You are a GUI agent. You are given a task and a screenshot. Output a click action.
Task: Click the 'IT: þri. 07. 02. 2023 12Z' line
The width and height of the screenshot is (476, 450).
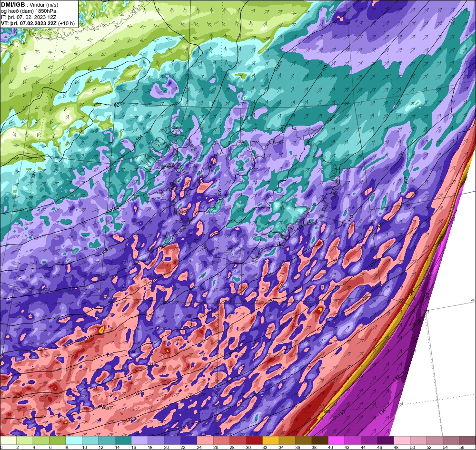point(29,17)
